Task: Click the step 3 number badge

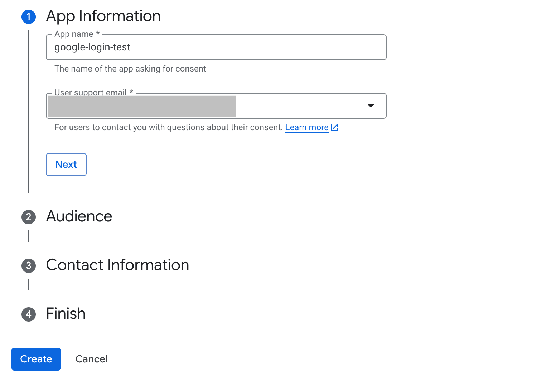Action: pos(29,266)
